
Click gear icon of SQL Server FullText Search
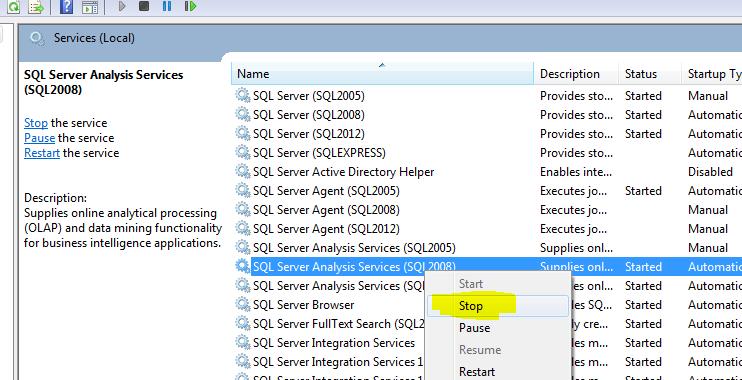pyautogui.click(x=243, y=324)
